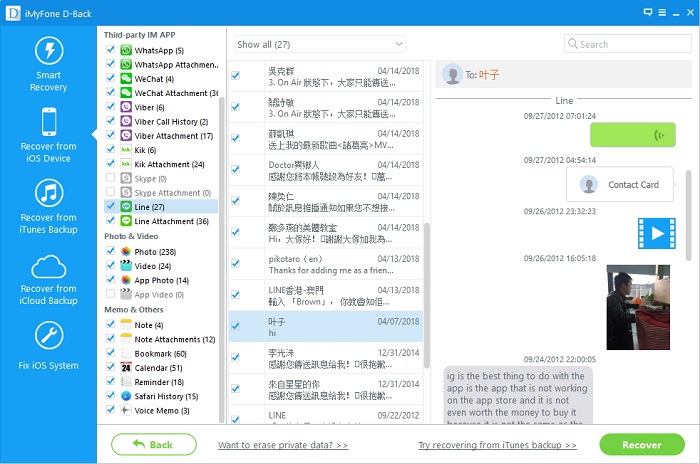Toggle the Kik Attachment (24) checkbox
Screen dimensions: 700x464
[x=111, y=164]
